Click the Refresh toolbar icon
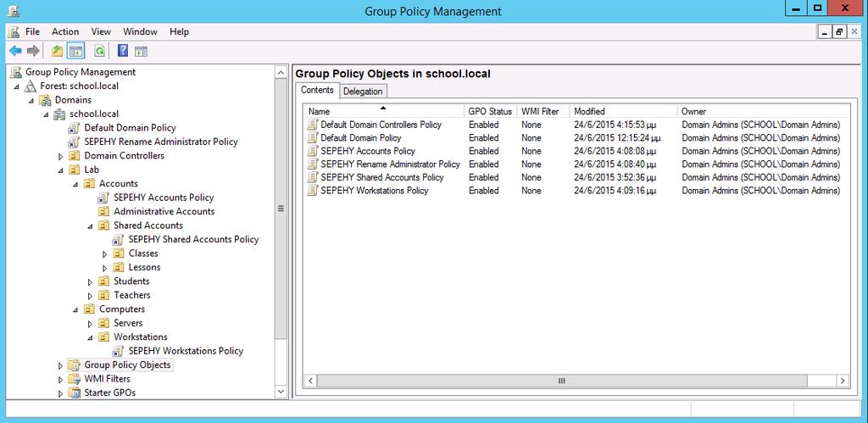 100,52
